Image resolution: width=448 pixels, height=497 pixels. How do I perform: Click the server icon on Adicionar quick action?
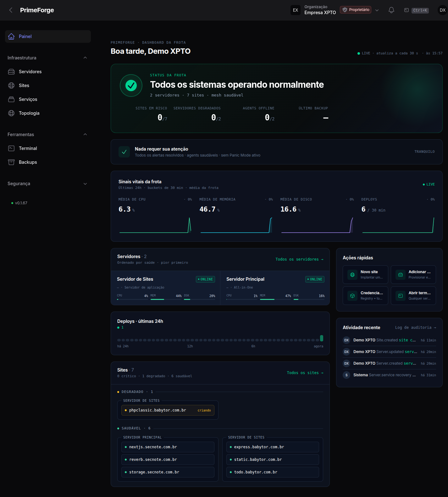coord(401,275)
